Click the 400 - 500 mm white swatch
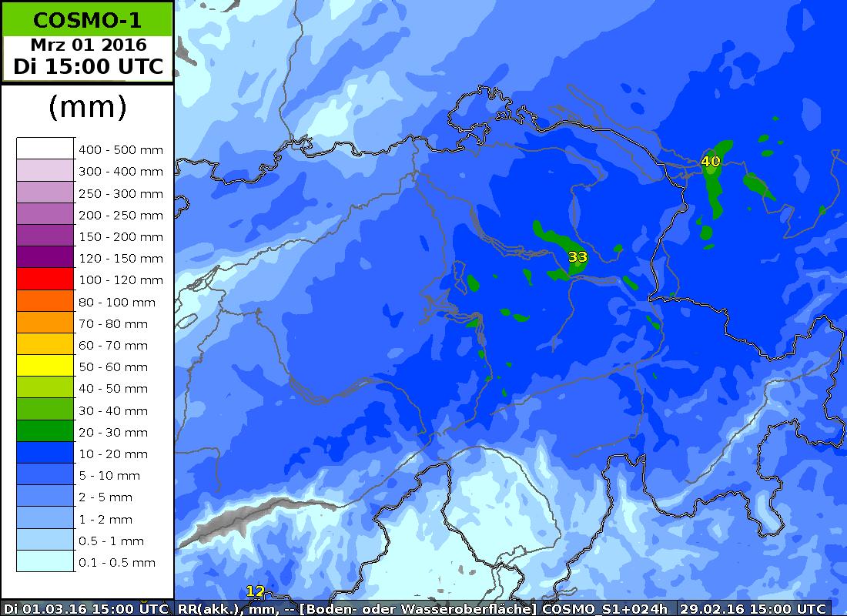 click(45, 148)
